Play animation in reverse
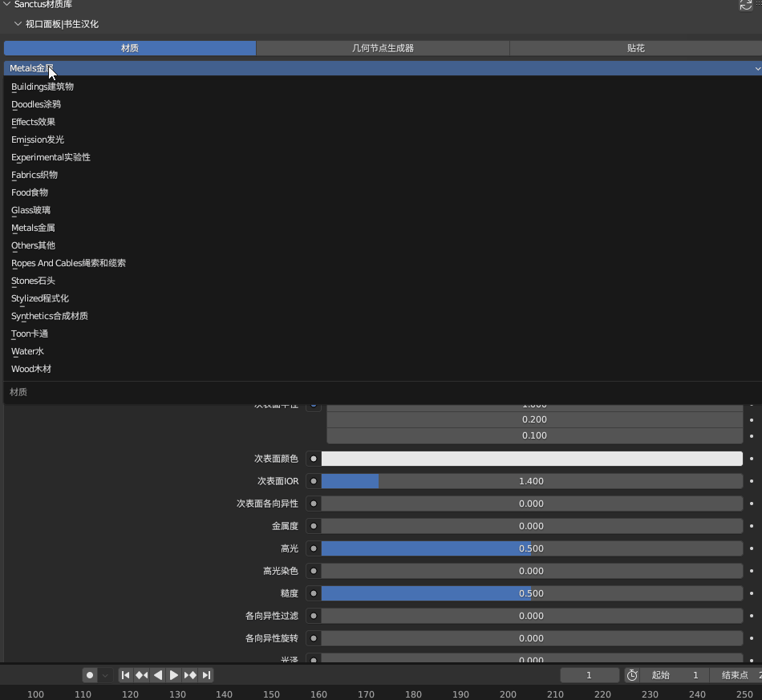 click(157, 674)
